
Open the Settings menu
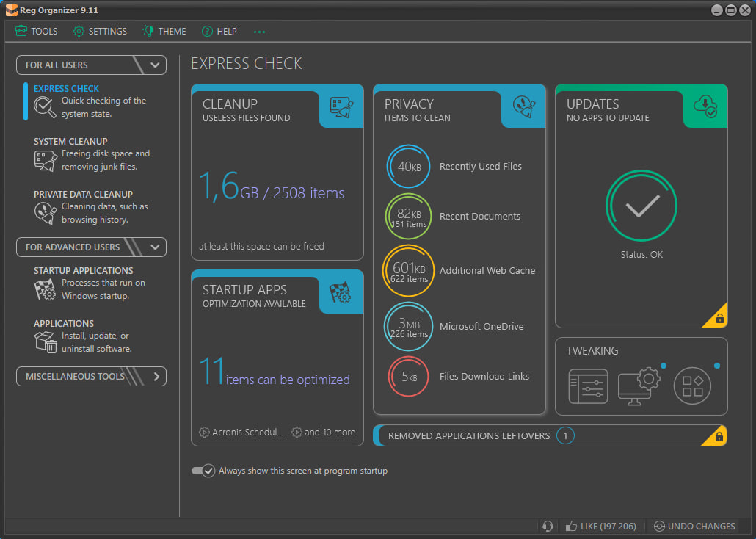click(100, 32)
